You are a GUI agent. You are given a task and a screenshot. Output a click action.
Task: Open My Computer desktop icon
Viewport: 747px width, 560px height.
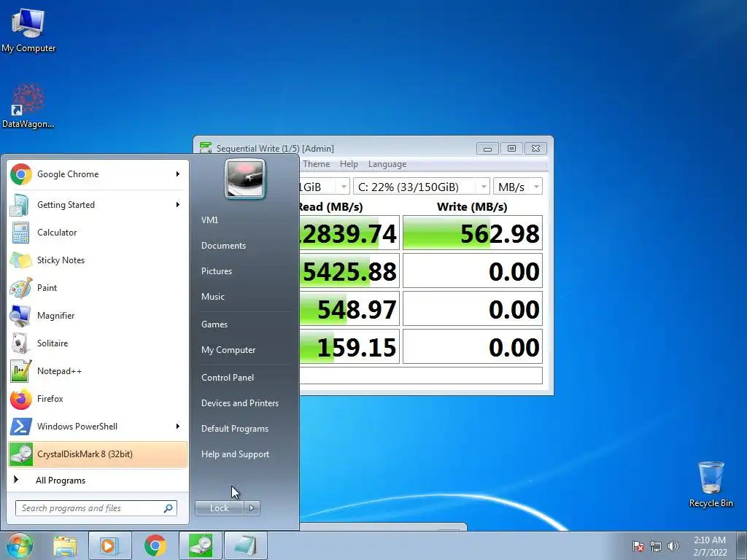click(28, 30)
